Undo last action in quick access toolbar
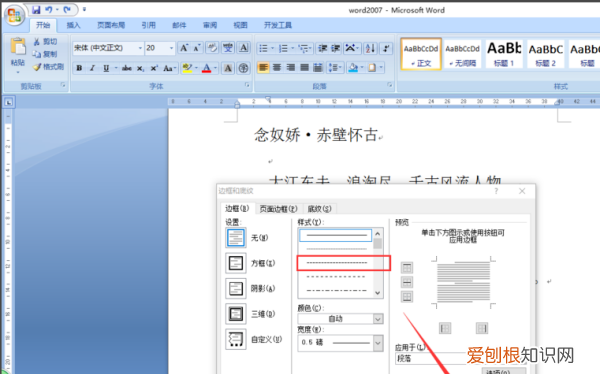This screenshot has width=600, height=374. click(49, 10)
